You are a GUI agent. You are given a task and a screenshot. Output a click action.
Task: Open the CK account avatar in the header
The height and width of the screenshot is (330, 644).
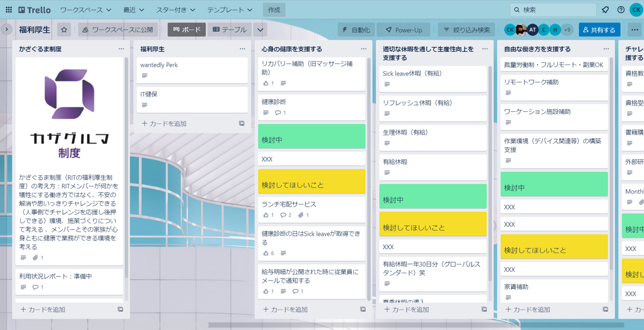coord(636,10)
